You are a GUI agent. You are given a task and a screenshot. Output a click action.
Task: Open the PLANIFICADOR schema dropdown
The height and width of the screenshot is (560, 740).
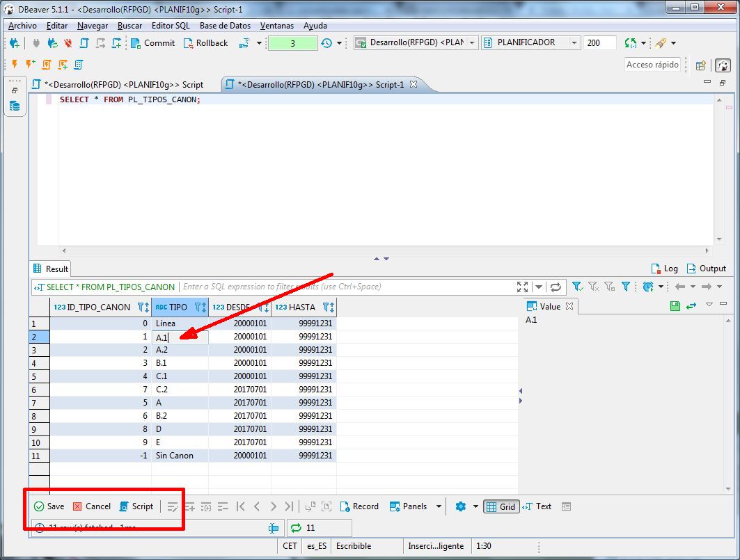pyautogui.click(x=575, y=43)
